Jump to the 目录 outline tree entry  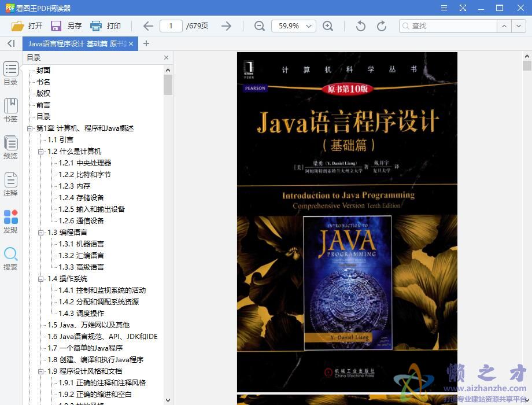pos(43,116)
